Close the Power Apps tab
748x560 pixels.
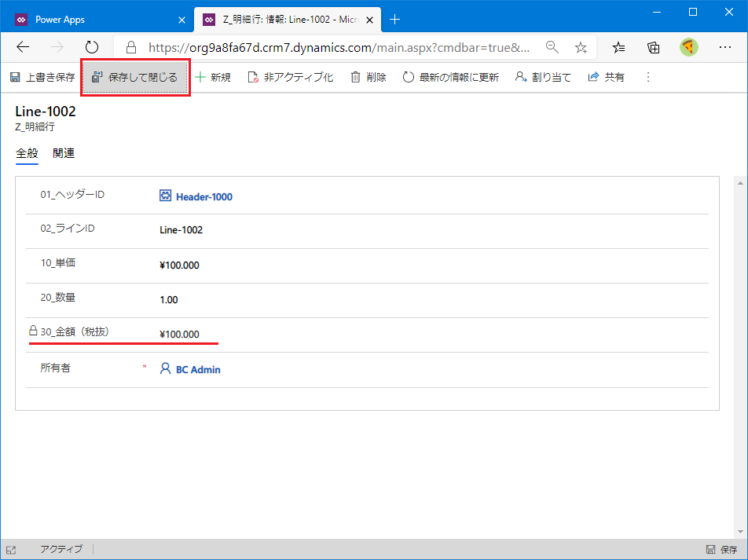click(181, 20)
